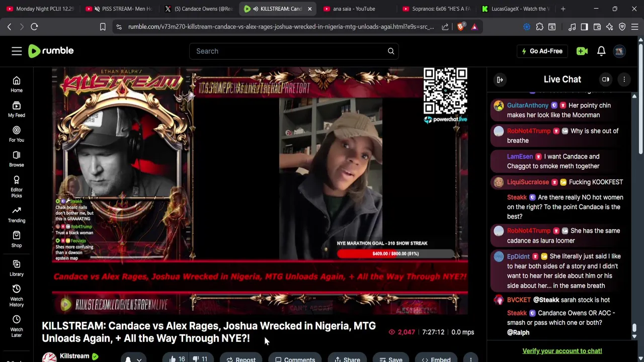Open Browse in the sidebar
This screenshot has height=362, width=644.
coord(17,159)
